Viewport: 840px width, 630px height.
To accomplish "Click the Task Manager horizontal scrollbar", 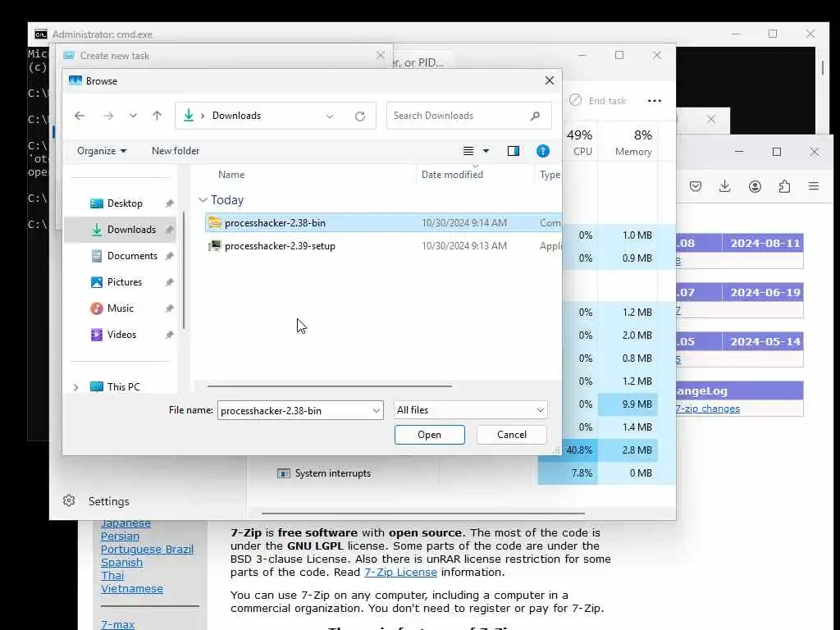I will [x=422, y=514].
